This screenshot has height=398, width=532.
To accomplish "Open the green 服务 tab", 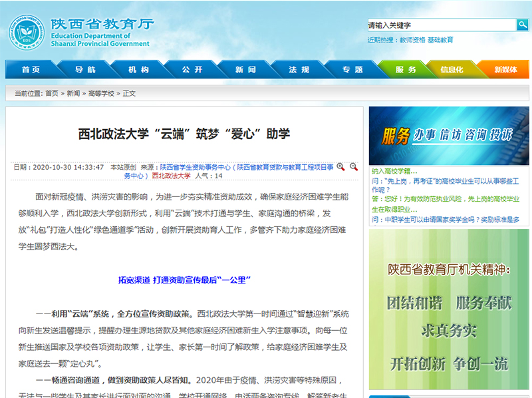I will (x=405, y=70).
